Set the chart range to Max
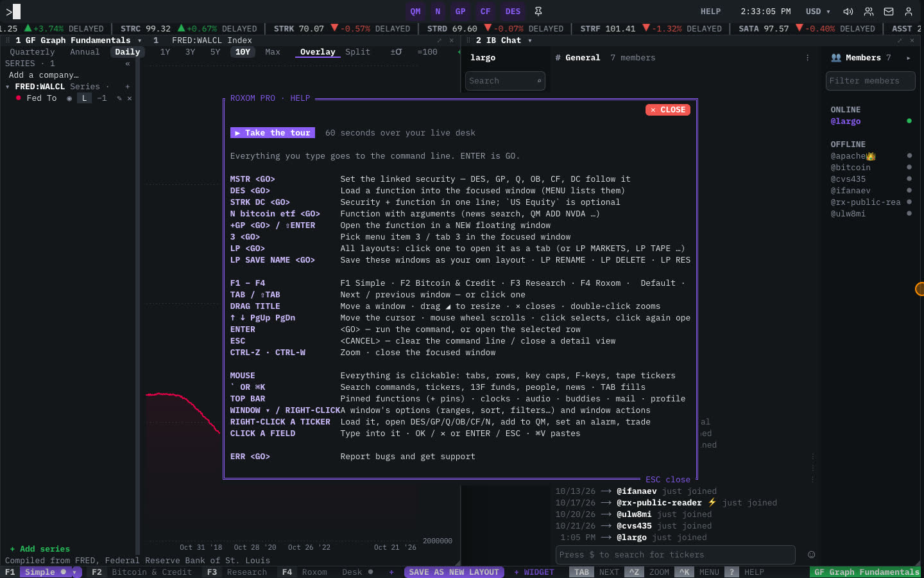 click(273, 52)
